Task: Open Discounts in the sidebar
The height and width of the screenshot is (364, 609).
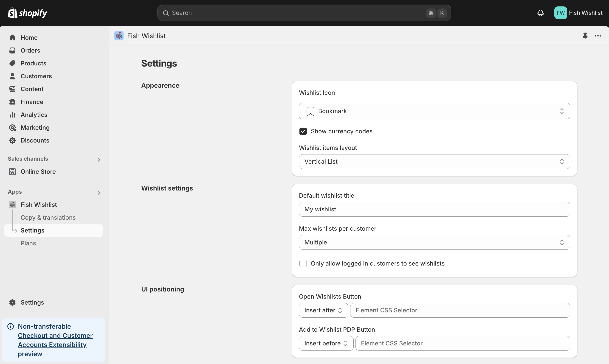Action: (35, 140)
